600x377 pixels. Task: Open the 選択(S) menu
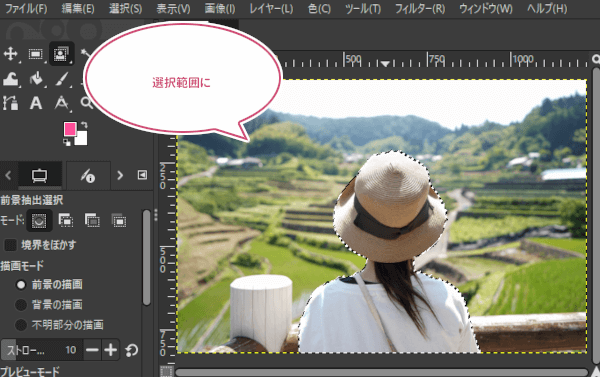[126, 8]
